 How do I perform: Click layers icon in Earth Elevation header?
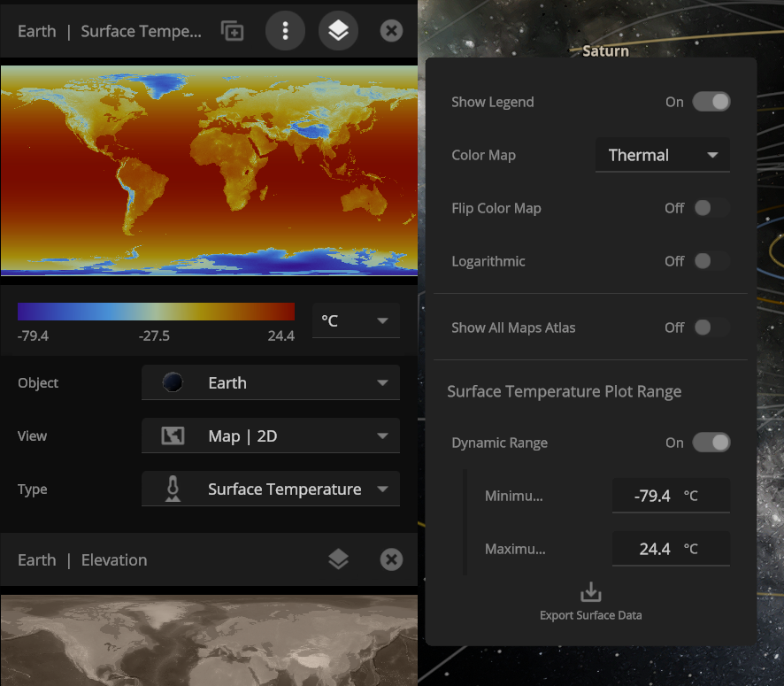pos(338,559)
